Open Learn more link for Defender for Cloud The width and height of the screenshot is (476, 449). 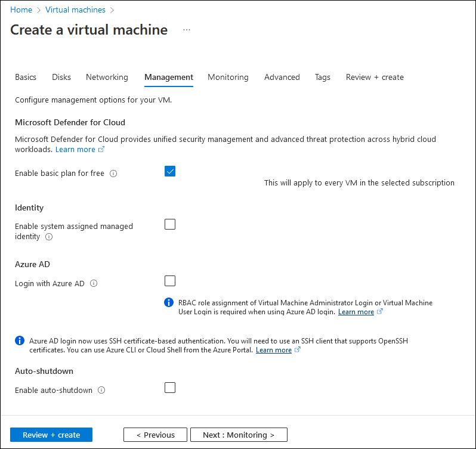(75, 149)
